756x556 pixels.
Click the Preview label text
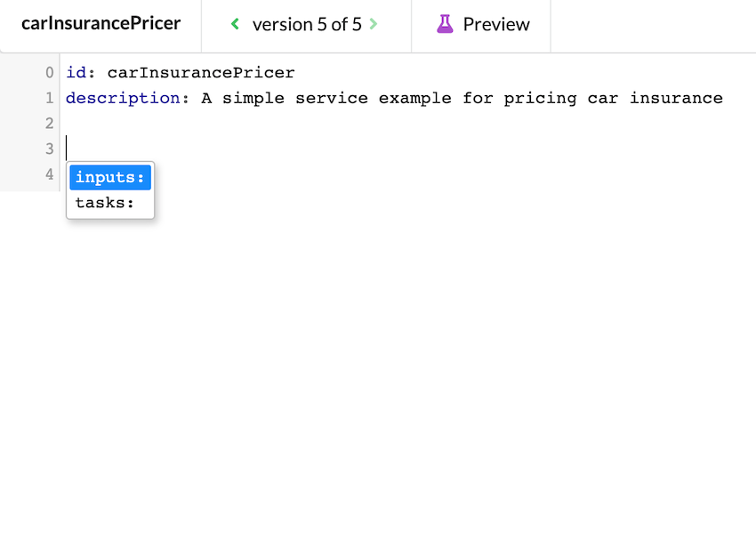496,24
